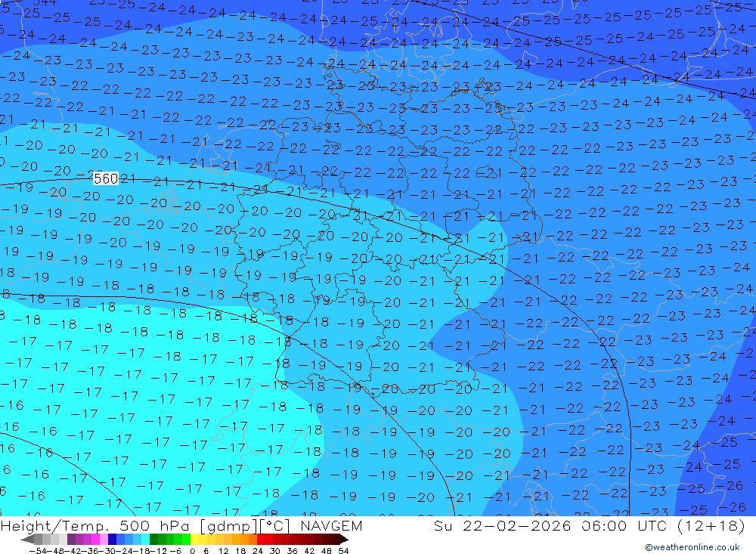Click the dark purple swatch in the legend

(x=71, y=540)
